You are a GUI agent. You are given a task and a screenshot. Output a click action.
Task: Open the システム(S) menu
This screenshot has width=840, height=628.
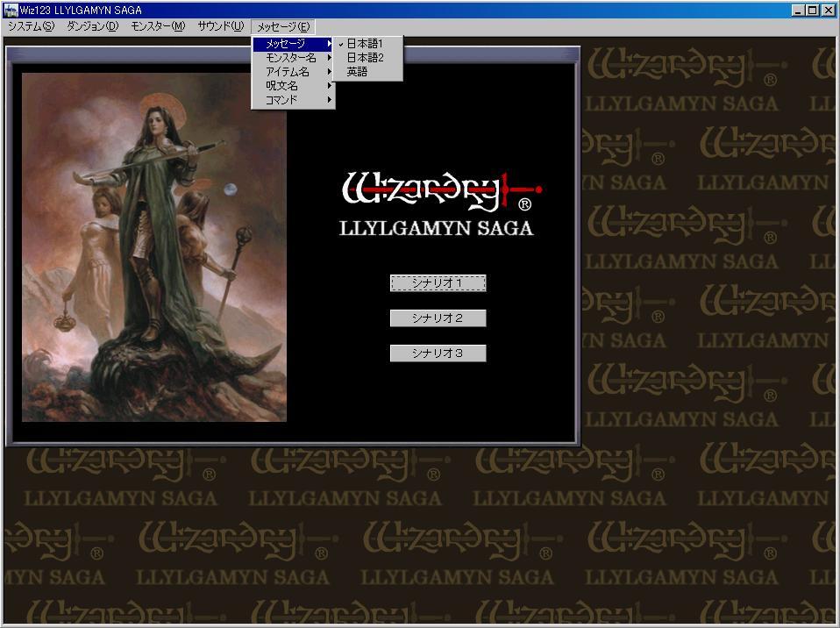coord(31,26)
